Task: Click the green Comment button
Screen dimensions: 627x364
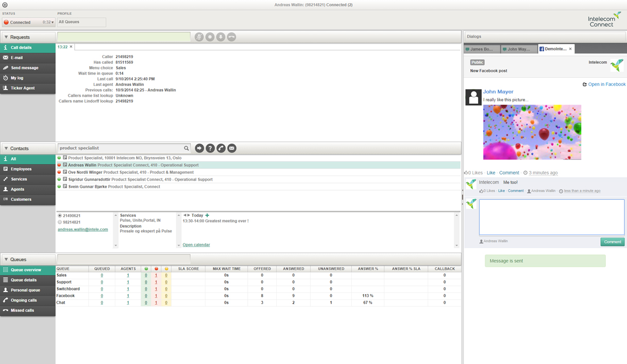Action: point(612,242)
